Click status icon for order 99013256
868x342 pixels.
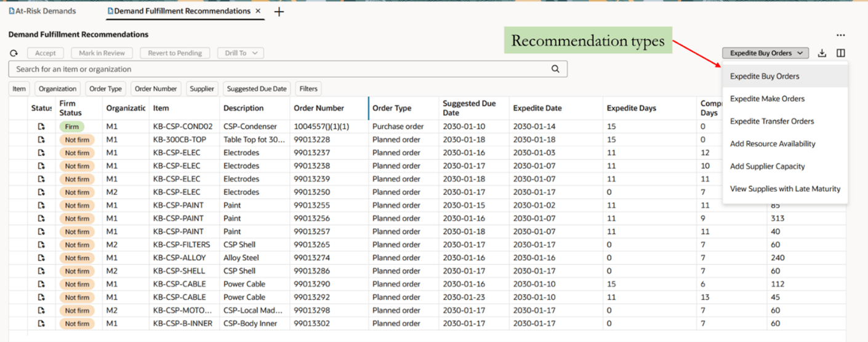[x=41, y=218]
